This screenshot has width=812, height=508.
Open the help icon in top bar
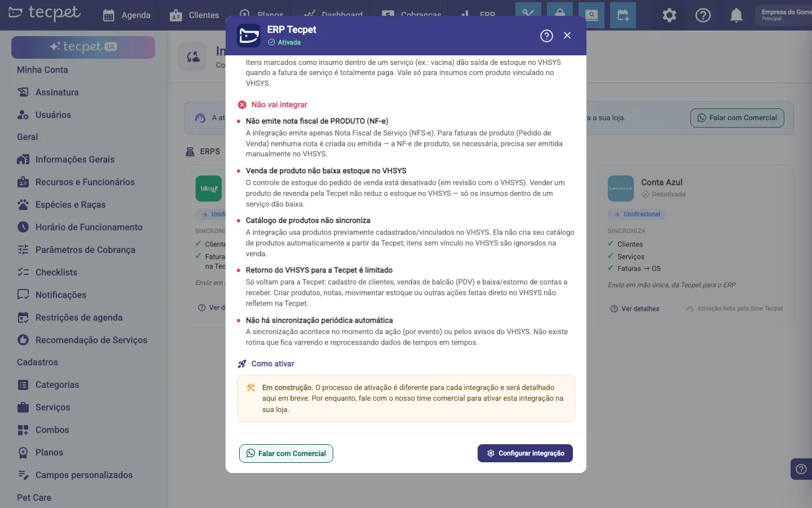(703, 15)
